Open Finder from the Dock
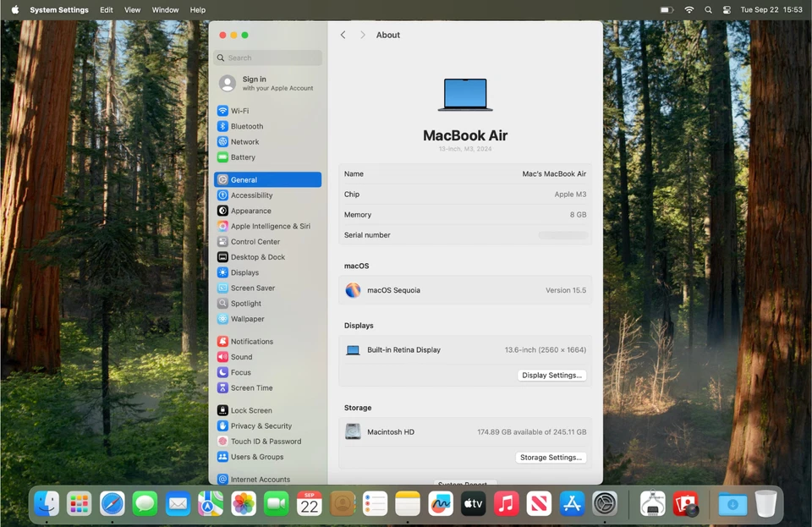This screenshot has width=812, height=527. tap(47, 503)
